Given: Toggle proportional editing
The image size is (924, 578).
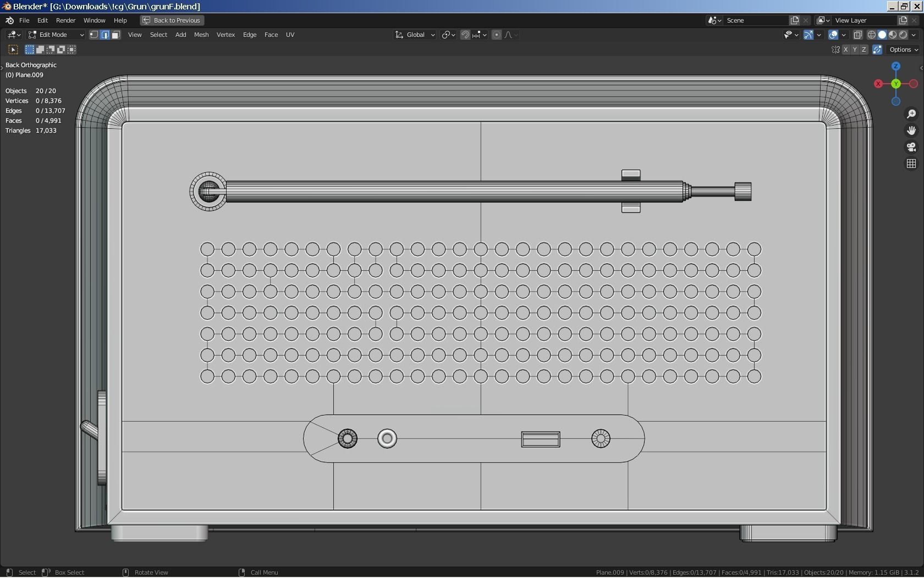Looking at the screenshot, I should [x=497, y=35].
